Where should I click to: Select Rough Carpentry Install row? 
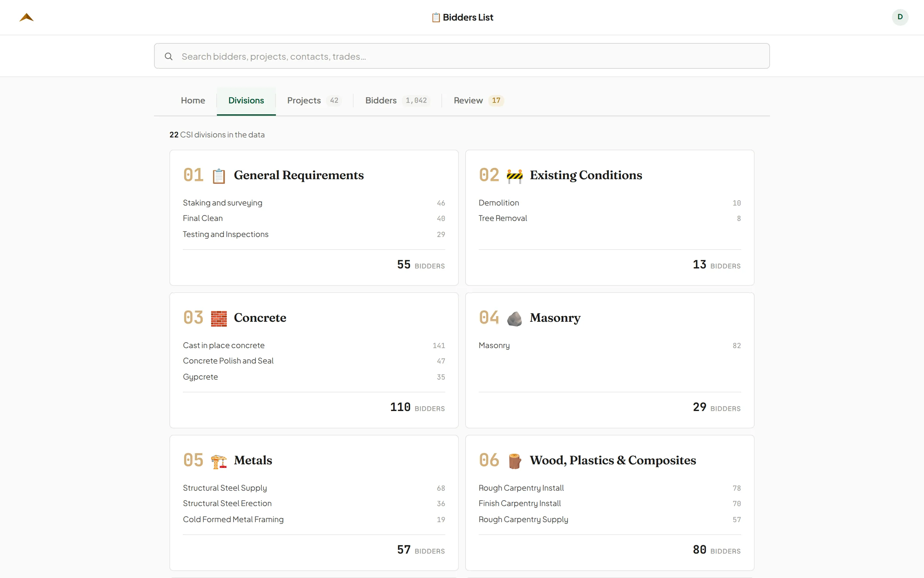[x=610, y=488]
